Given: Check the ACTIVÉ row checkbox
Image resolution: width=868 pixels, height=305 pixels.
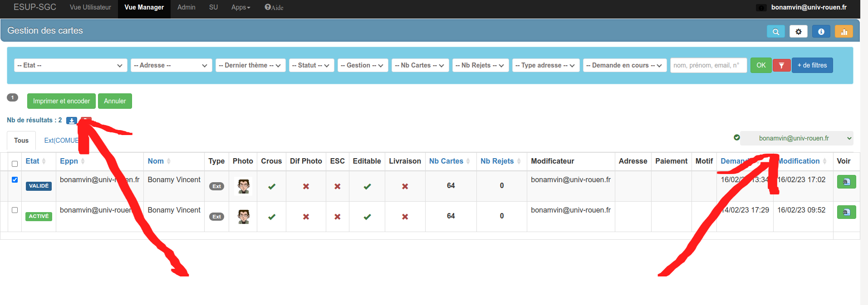Looking at the screenshot, I should point(15,210).
